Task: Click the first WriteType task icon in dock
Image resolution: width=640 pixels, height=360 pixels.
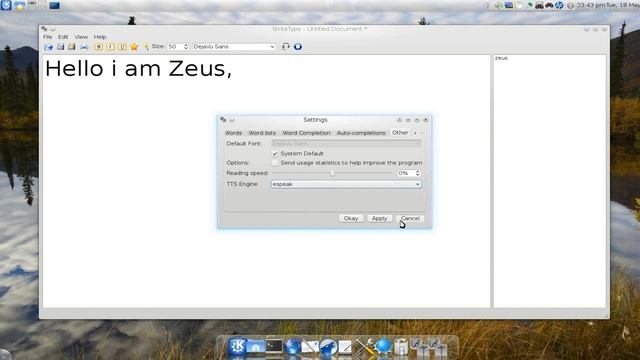Action: pyautogui.click(x=419, y=347)
